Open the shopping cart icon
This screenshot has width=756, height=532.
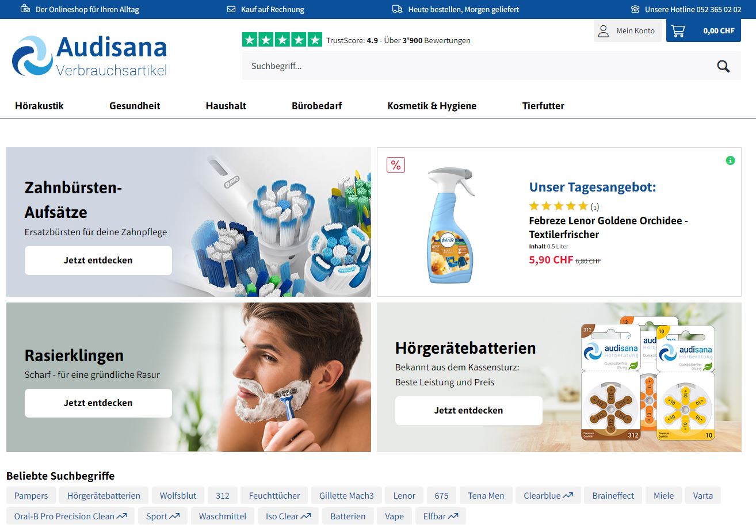678,31
